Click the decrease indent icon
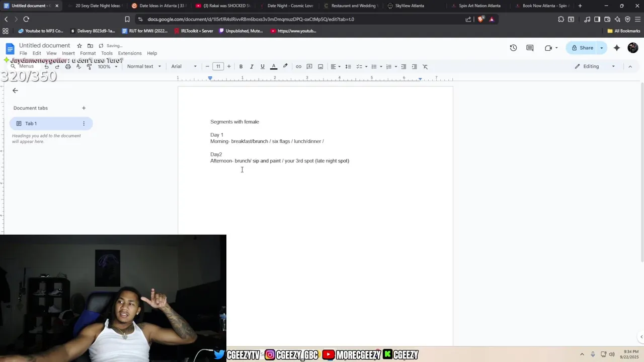 (404, 66)
